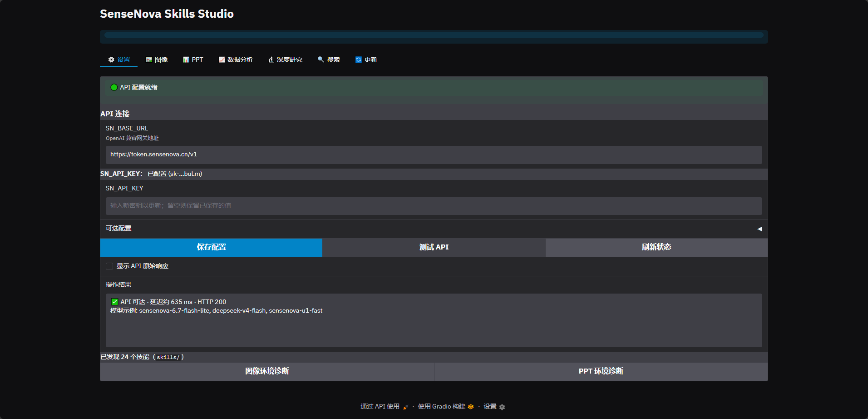Run PPT 环境诊断 check

[601, 371]
